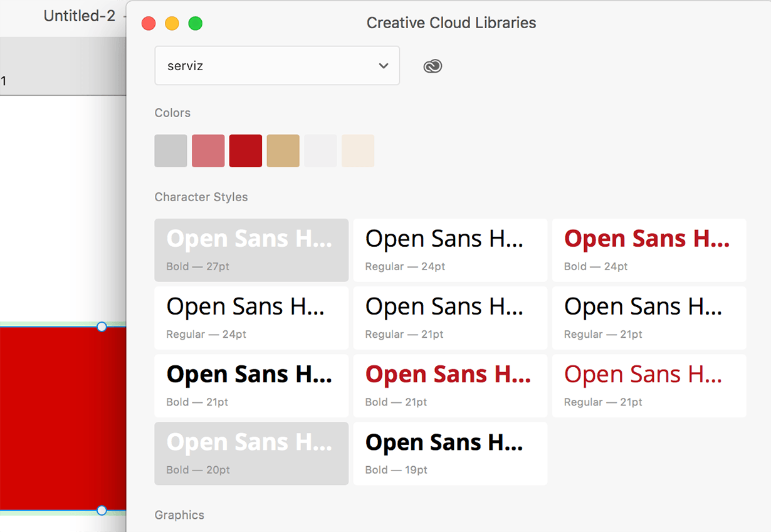
Task: Select the gray color swatch
Action: [170, 151]
